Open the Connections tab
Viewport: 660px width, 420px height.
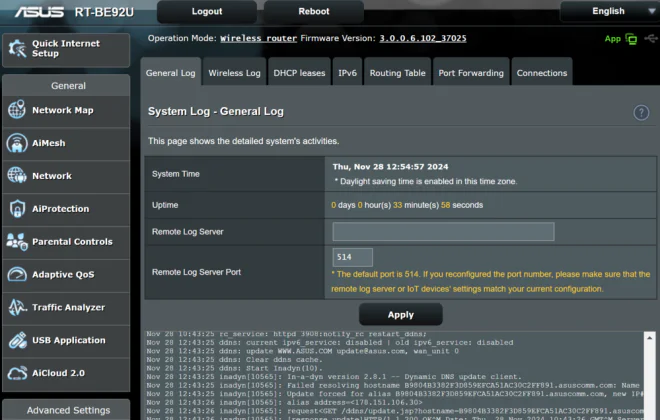click(542, 73)
